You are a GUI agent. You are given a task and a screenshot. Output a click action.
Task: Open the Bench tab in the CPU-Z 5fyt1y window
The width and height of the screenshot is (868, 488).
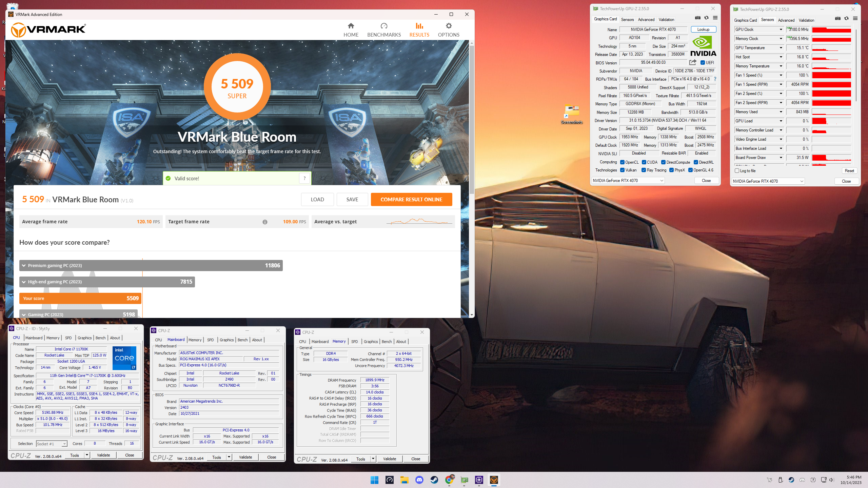pyautogui.click(x=100, y=338)
